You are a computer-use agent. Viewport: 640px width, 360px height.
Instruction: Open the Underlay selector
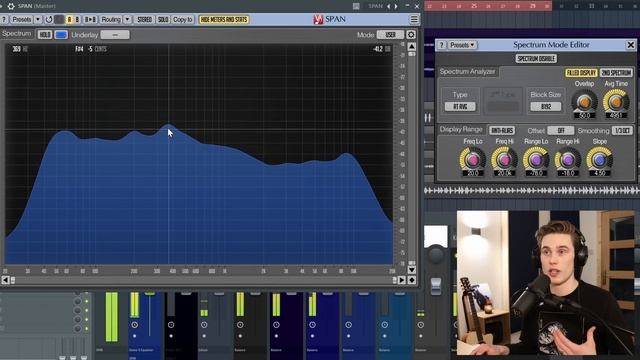115,35
